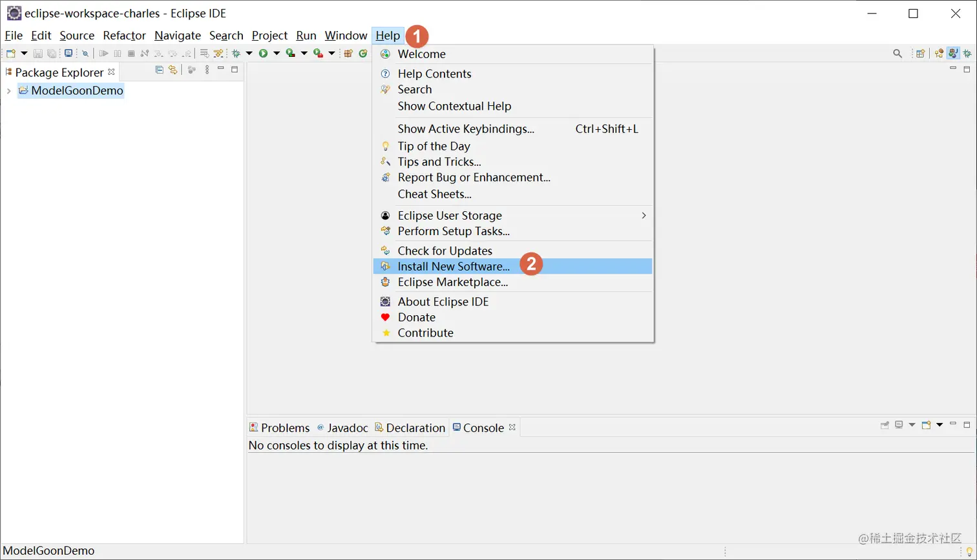Select Help Contents menu entry
The width and height of the screenshot is (977, 560).
(512, 74)
